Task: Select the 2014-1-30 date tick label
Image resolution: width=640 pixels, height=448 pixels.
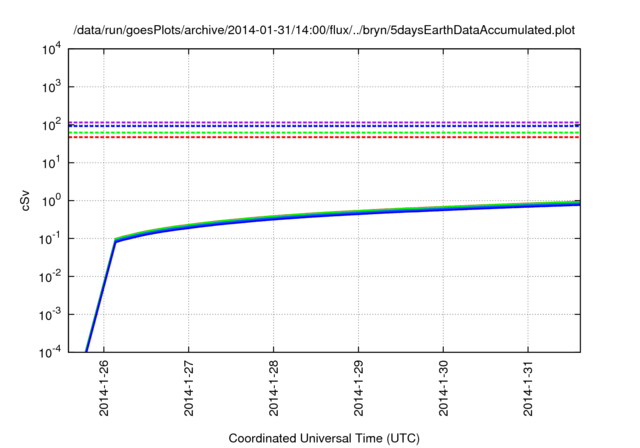Action: tap(443, 388)
